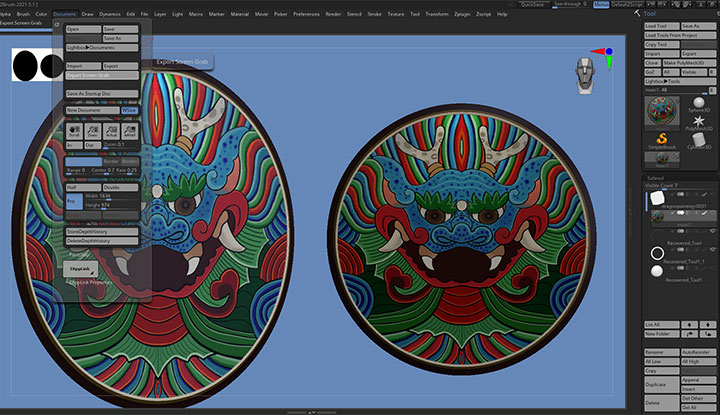The image size is (720, 415).
Task: Move subtool up with arrow button
Action: click(x=689, y=325)
